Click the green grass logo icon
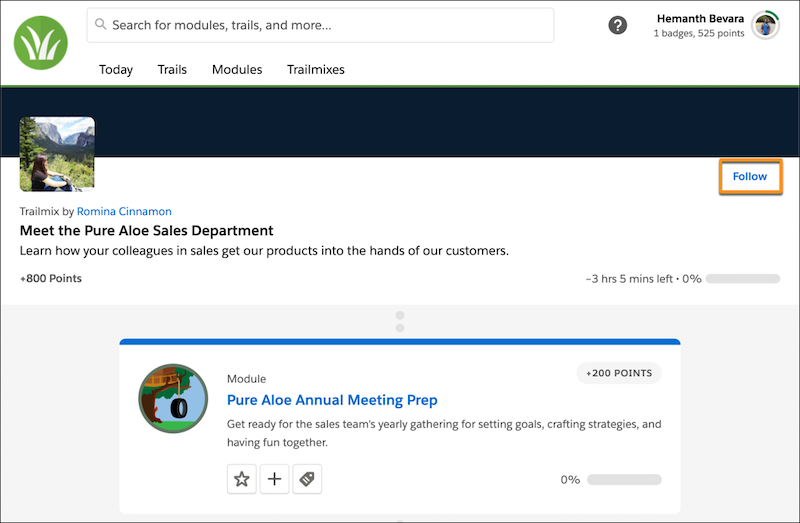The width and height of the screenshot is (800, 523). (41, 42)
